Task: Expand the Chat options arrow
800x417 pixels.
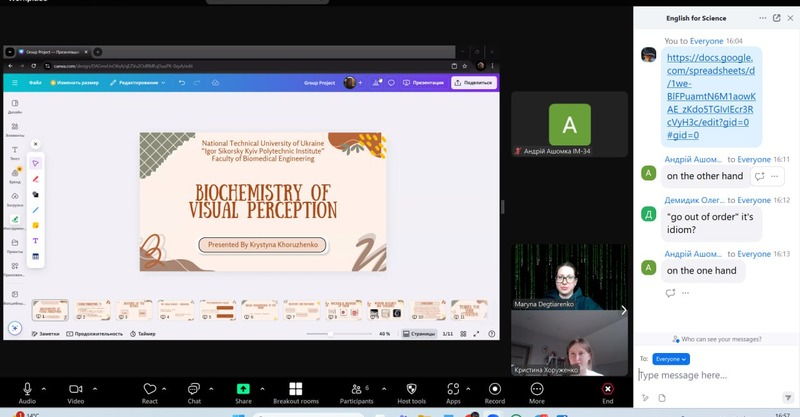Action: pos(211,389)
